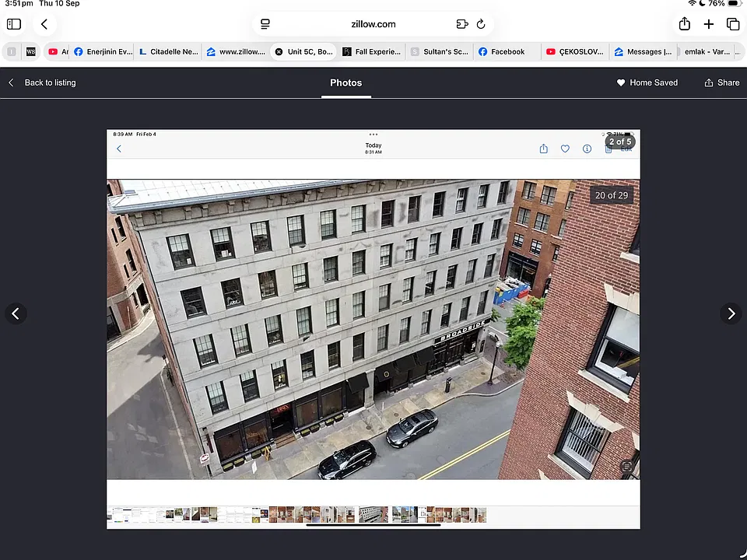Tap the battery indicator in status bar
Viewport: 747px width, 560px height.
(734, 3)
